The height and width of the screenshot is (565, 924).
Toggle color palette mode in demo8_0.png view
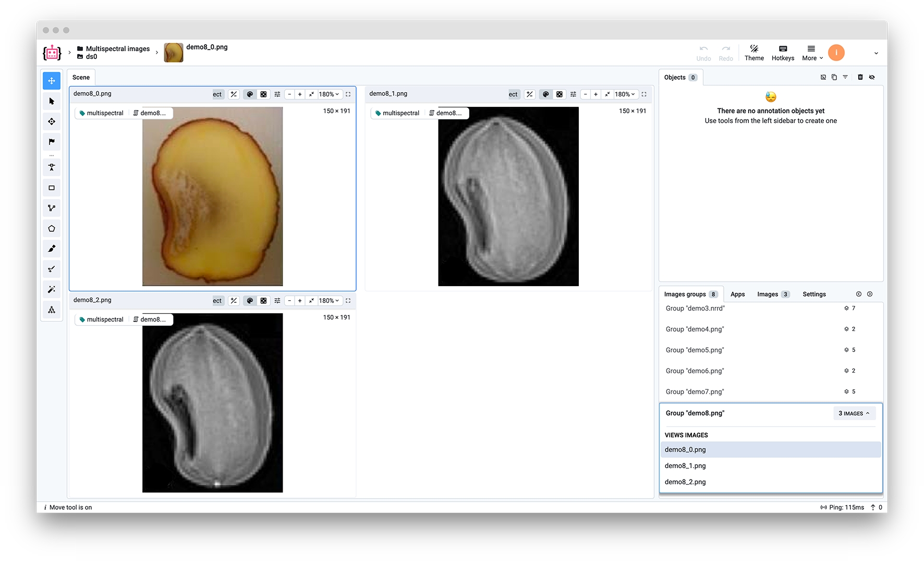point(250,94)
